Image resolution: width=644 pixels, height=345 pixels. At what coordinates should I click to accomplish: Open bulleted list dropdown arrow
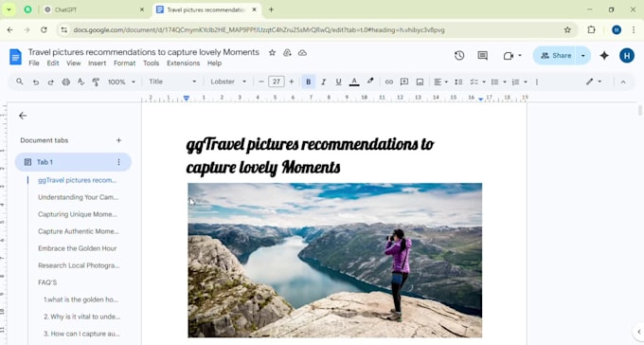coord(505,82)
